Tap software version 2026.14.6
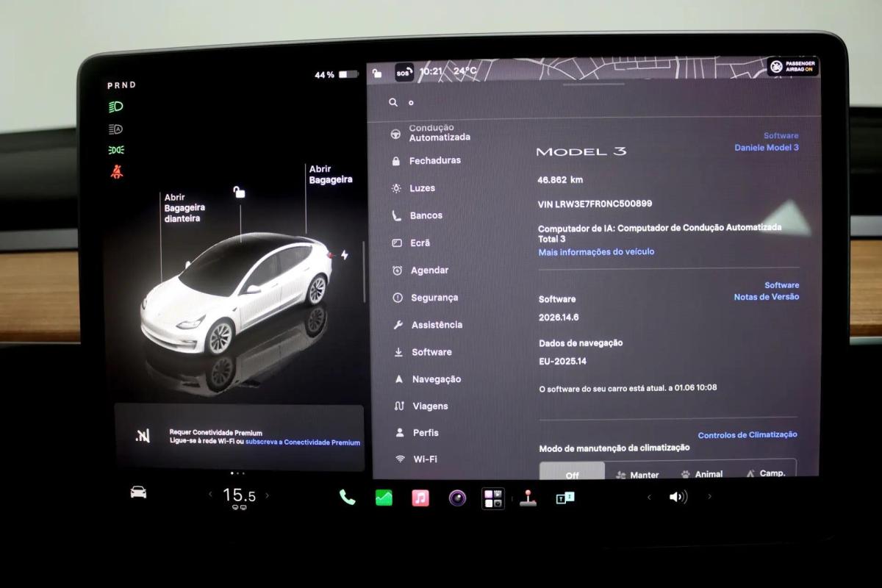This screenshot has width=882, height=588. pyautogui.click(x=559, y=318)
